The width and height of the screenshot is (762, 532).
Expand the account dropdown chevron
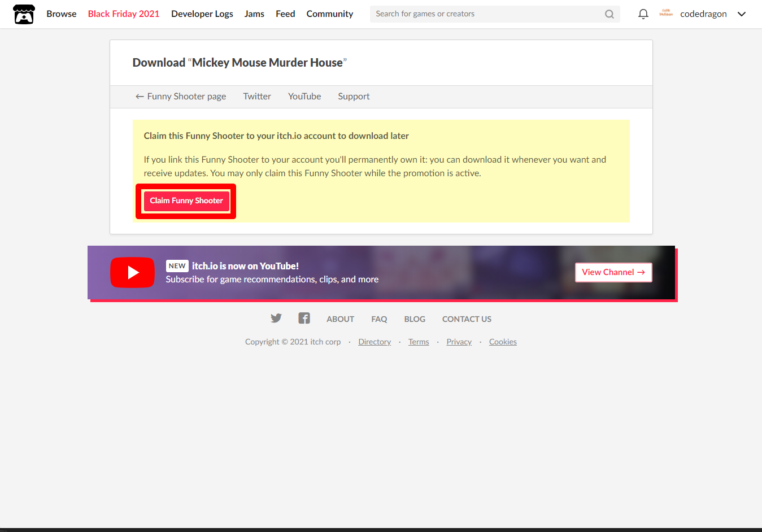pos(742,14)
